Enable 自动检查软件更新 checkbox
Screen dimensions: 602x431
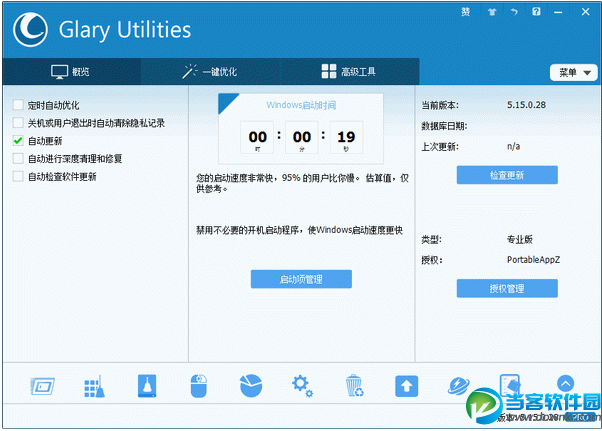[18, 177]
